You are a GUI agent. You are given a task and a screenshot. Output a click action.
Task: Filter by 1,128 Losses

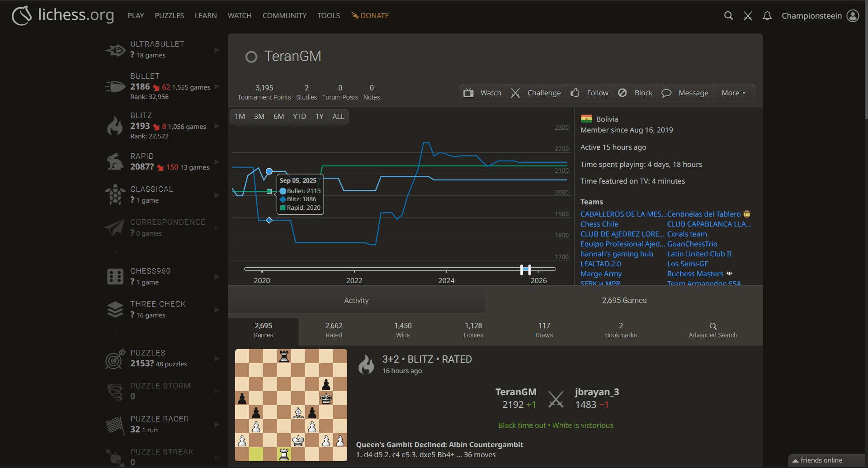pyautogui.click(x=473, y=330)
